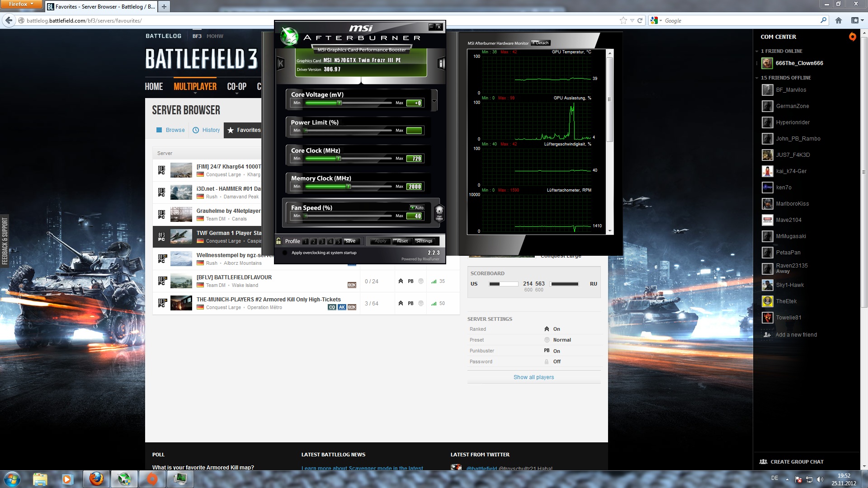The width and height of the screenshot is (868, 488).
Task: Enable Apply overclocking at system startup
Action: coord(284,253)
